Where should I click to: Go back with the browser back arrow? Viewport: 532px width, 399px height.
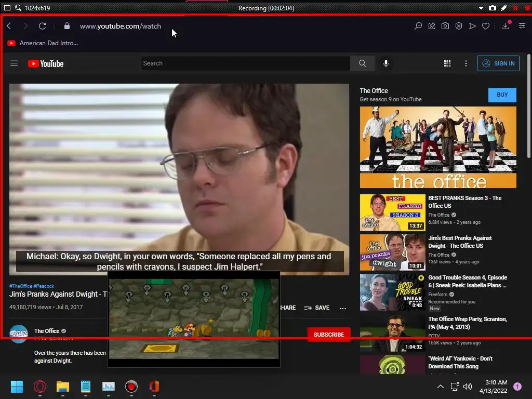(x=9, y=26)
